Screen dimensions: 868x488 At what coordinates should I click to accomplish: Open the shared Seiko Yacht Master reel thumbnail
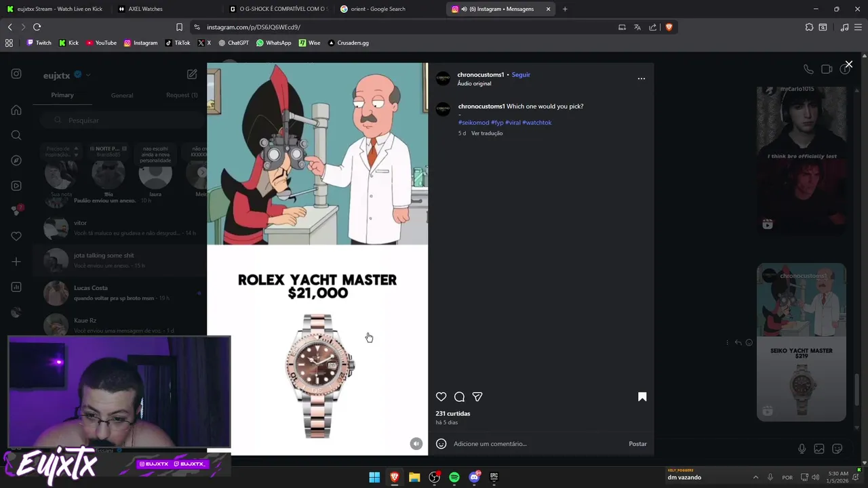pos(802,342)
